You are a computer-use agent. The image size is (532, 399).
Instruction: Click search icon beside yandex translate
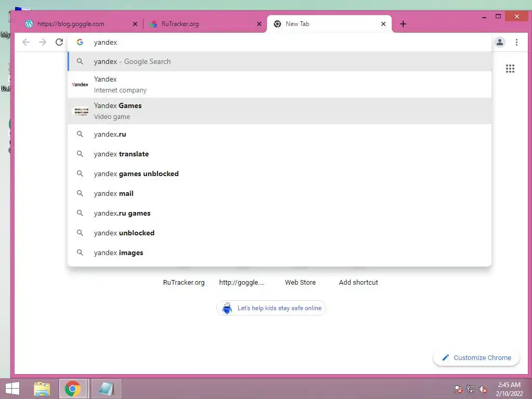point(79,154)
